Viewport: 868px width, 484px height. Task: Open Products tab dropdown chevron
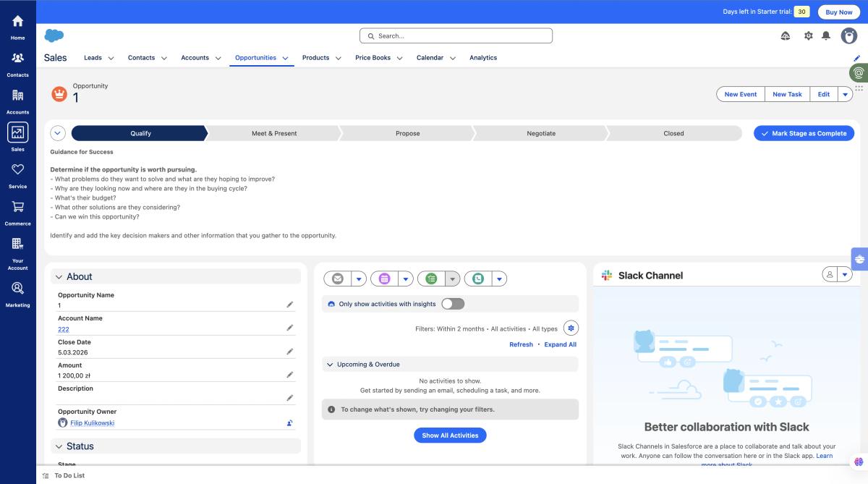tap(338, 58)
